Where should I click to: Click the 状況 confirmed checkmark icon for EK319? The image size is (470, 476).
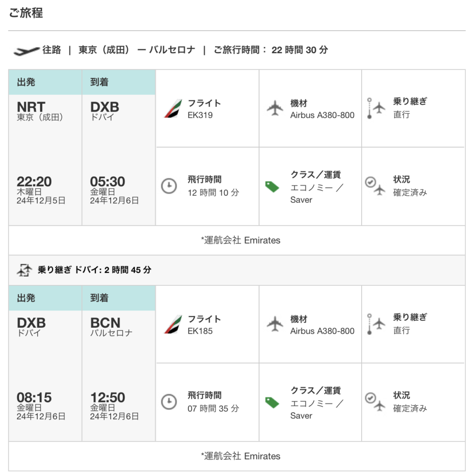click(x=375, y=185)
